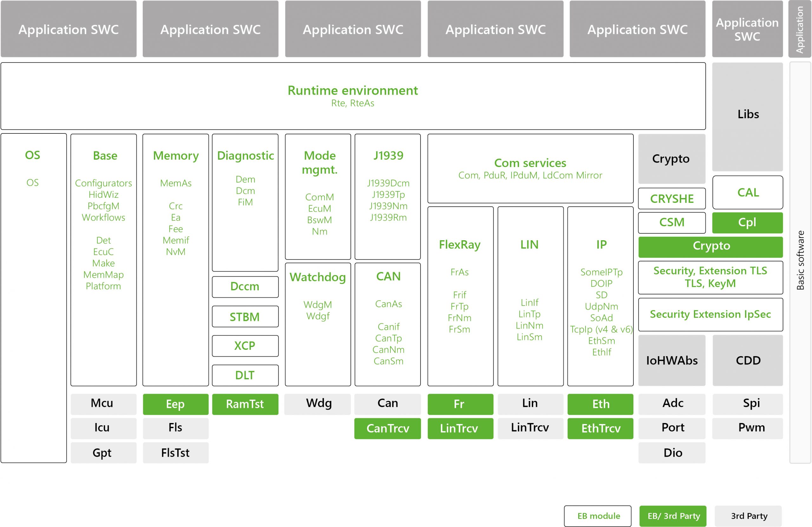
Task: Click Security, Extension TLS, KeyM box
Action: click(x=711, y=277)
